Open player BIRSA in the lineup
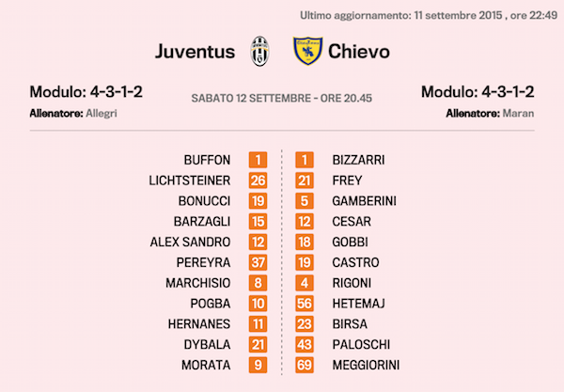564x392 pixels. tap(350, 324)
